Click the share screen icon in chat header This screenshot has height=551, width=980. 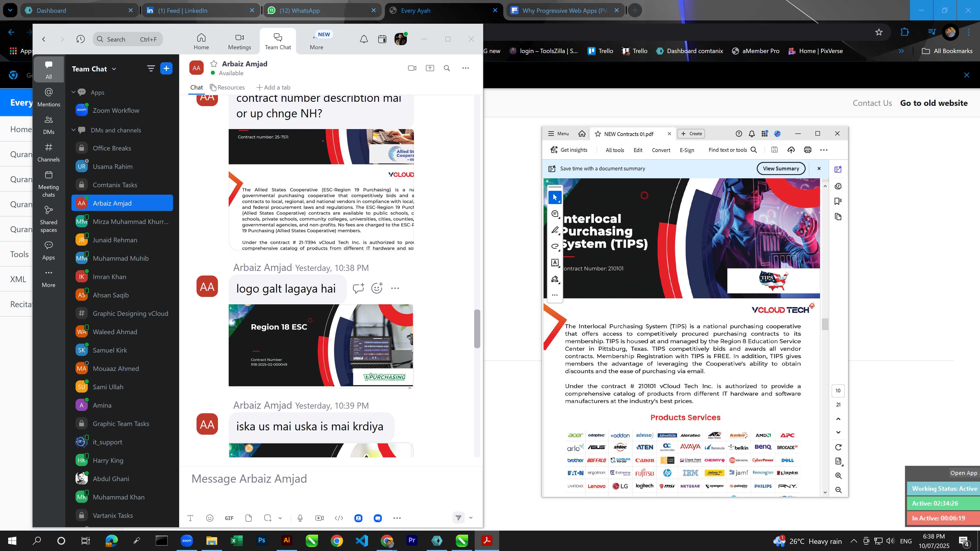tap(430, 68)
